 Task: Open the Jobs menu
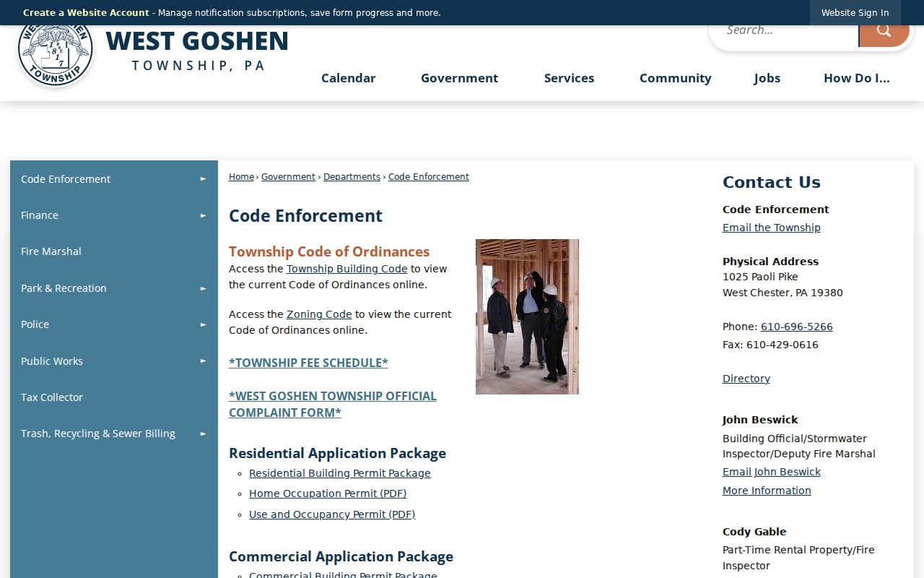(767, 78)
